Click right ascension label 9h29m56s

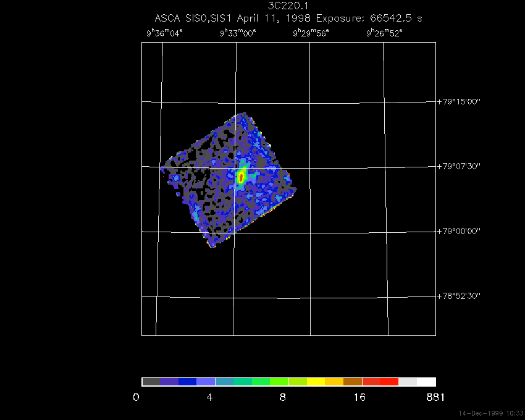311,33
